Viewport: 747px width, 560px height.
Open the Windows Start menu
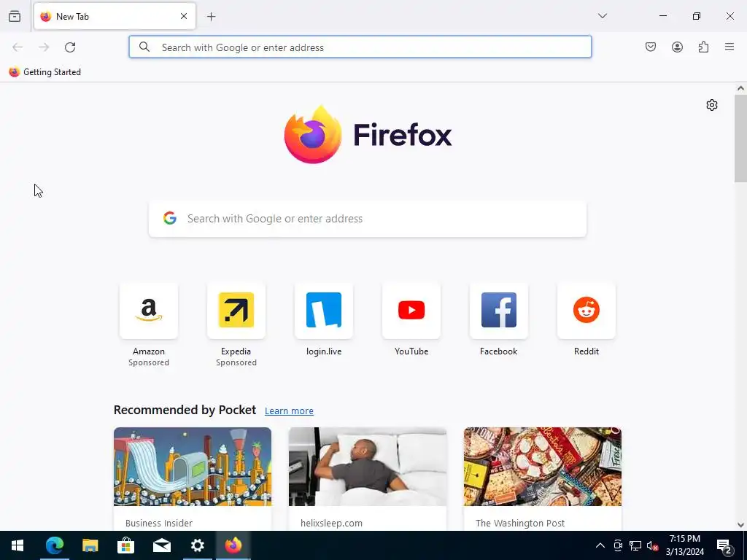(x=18, y=545)
